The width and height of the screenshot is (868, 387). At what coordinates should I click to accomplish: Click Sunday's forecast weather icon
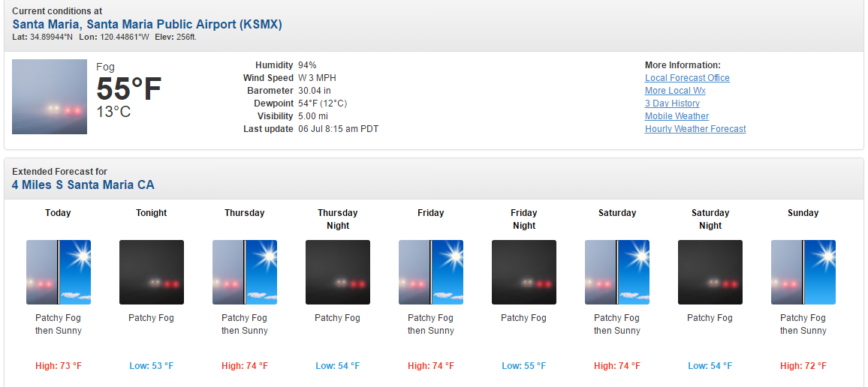803,272
